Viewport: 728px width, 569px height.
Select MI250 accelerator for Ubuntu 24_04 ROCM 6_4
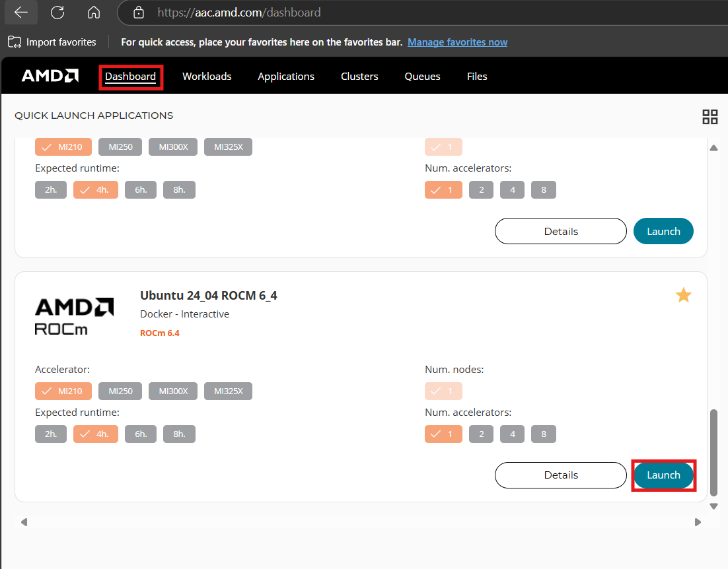point(120,391)
